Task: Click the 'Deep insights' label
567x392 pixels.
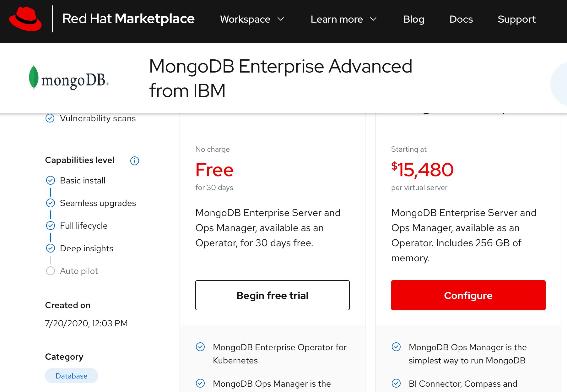Action: 86,248
